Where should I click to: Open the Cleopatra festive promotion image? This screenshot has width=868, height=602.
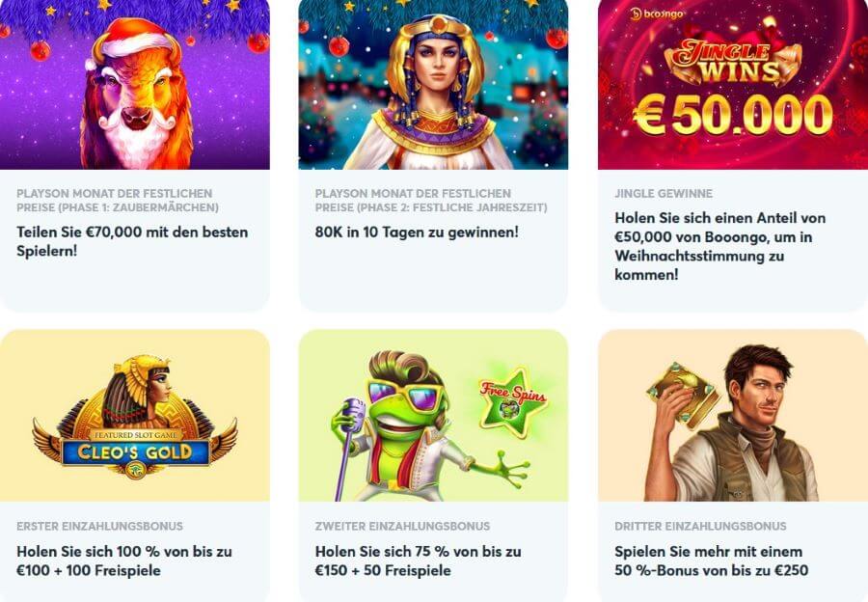(x=433, y=85)
